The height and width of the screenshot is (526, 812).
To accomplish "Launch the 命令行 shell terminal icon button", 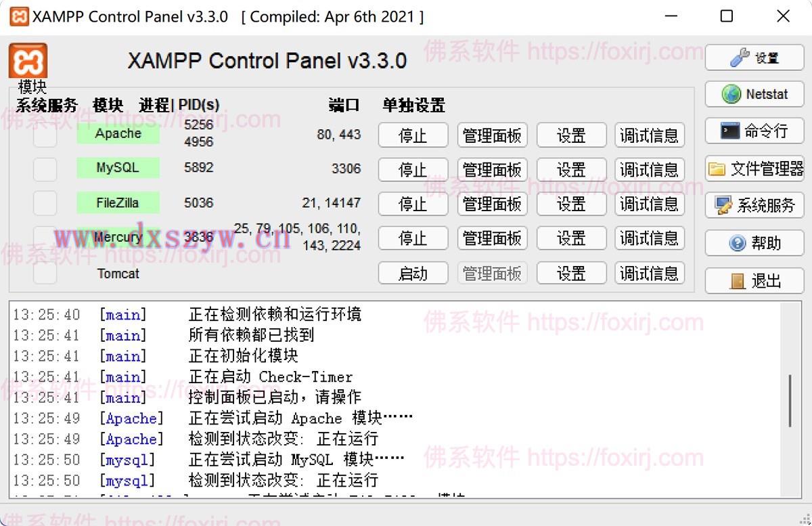I will (x=754, y=131).
